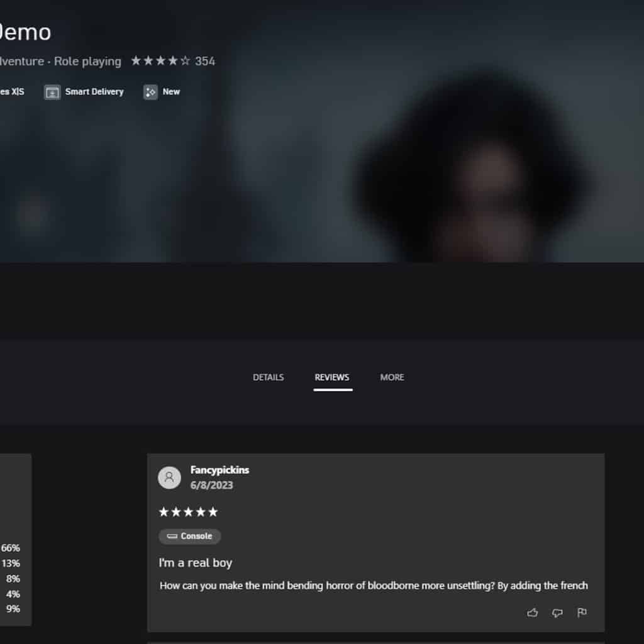The height and width of the screenshot is (644, 644).
Task: Click the New badge sparkle icon
Action: click(x=150, y=92)
